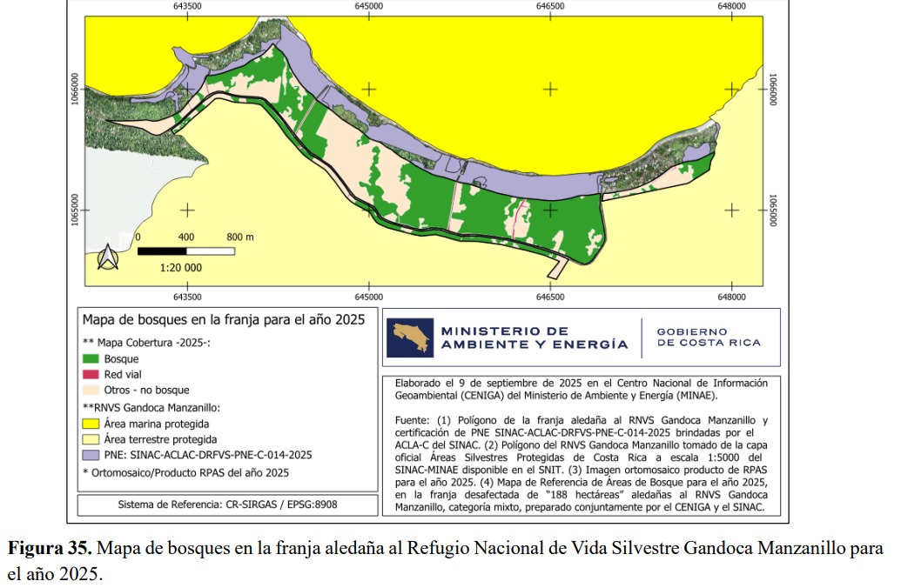Select the Área terrestre protegida legend swatch
This screenshot has height=588, width=901.
tap(91, 439)
